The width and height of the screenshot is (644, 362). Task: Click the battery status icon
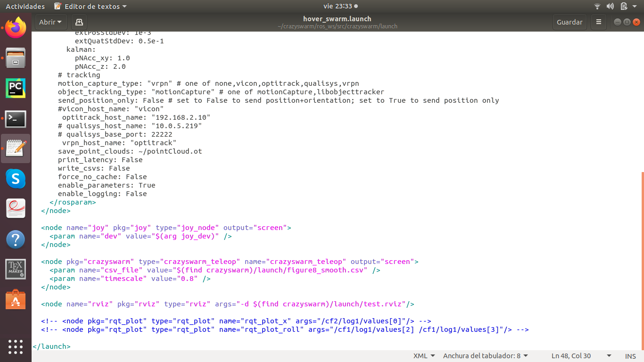pos(623,6)
